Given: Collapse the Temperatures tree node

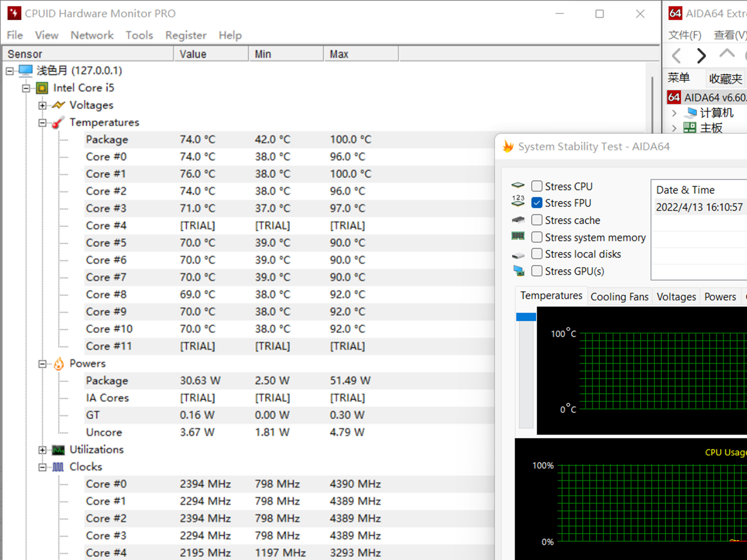Looking at the screenshot, I should click(x=42, y=123).
